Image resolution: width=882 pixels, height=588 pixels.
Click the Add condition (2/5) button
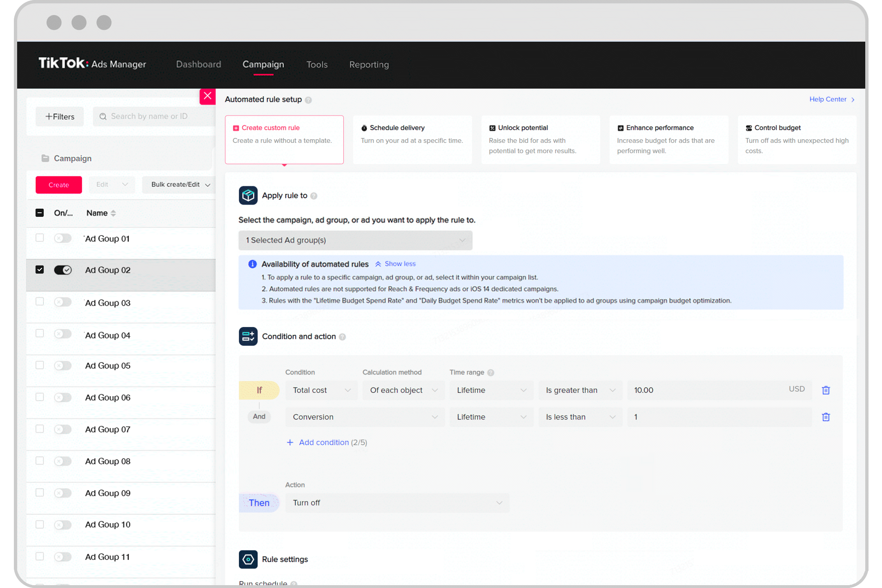[x=323, y=442]
